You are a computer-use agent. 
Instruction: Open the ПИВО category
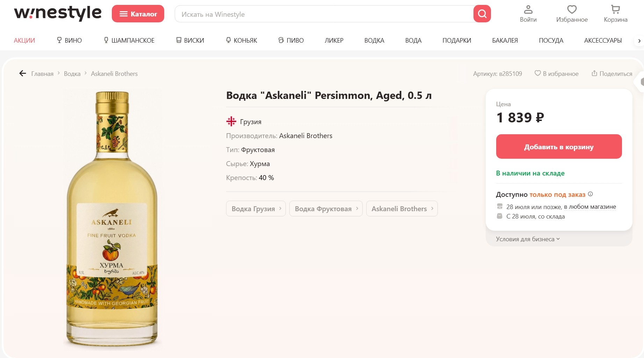coord(291,41)
